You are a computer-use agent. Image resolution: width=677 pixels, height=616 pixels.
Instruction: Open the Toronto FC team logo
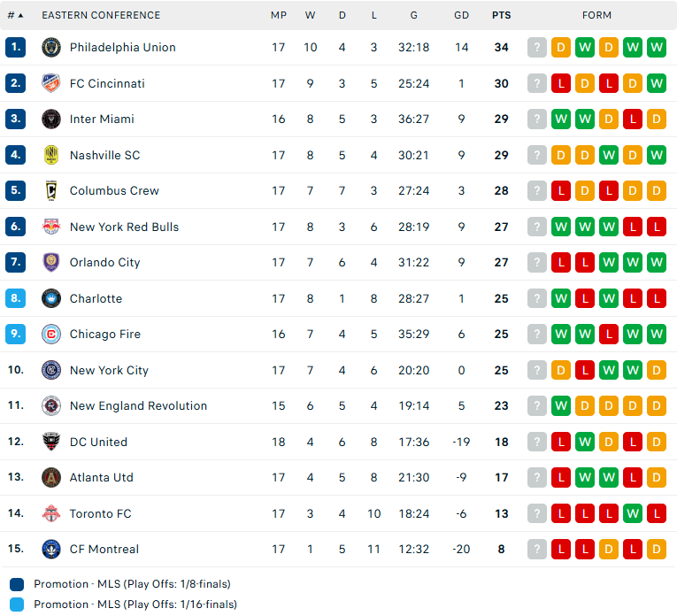pyautogui.click(x=51, y=513)
